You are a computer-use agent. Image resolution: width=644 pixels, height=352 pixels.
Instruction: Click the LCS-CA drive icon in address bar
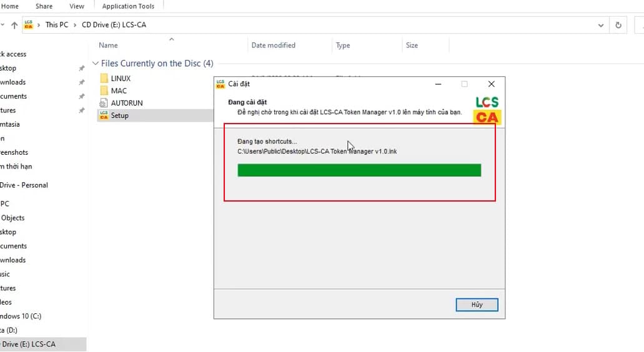click(29, 25)
